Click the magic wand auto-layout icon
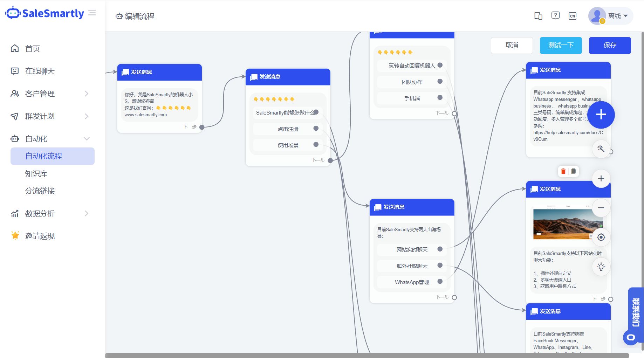 (601, 149)
